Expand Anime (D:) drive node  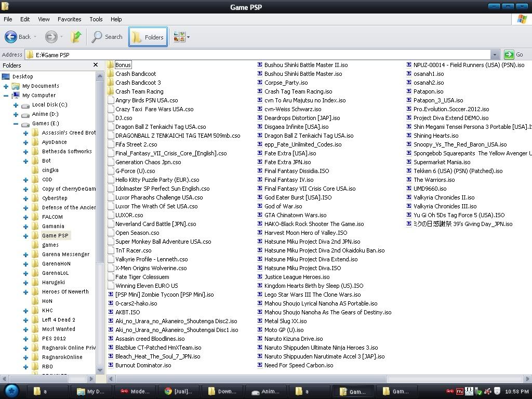point(16,115)
